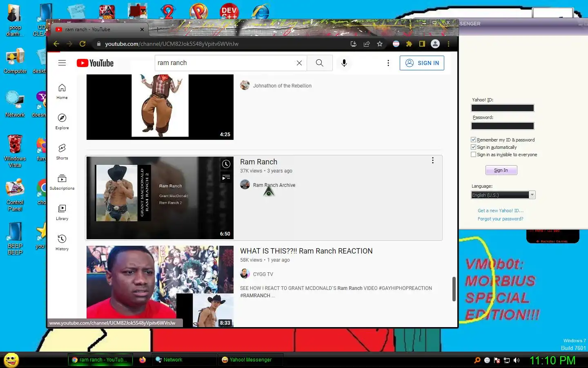Open YouTube hamburger guide menu
Image resolution: width=588 pixels, height=368 pixels.
[x=62, y=63]
